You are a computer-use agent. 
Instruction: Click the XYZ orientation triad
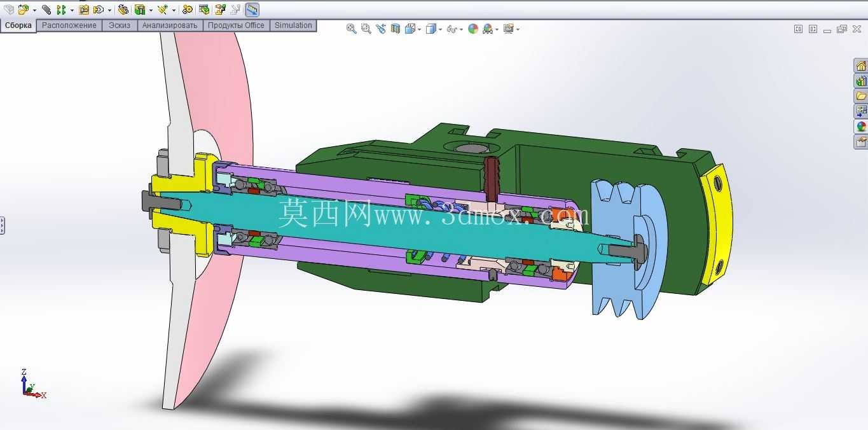[32, 384]
